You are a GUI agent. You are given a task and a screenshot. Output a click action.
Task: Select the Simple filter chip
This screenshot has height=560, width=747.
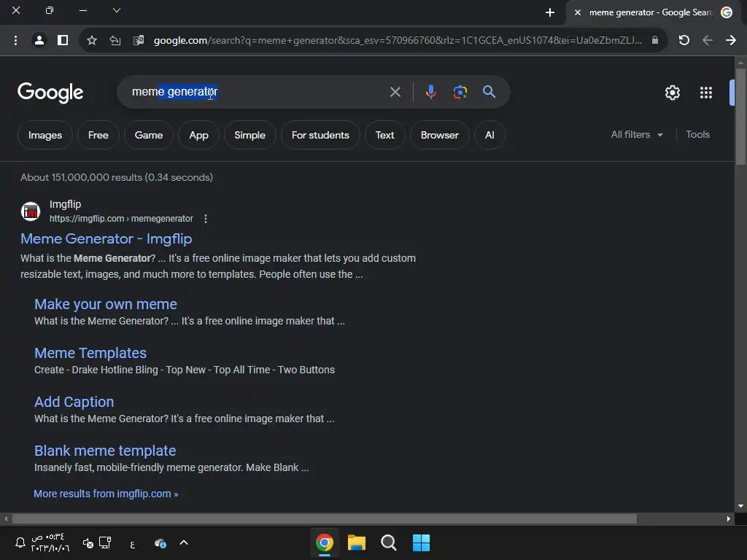tap(249, 135)
